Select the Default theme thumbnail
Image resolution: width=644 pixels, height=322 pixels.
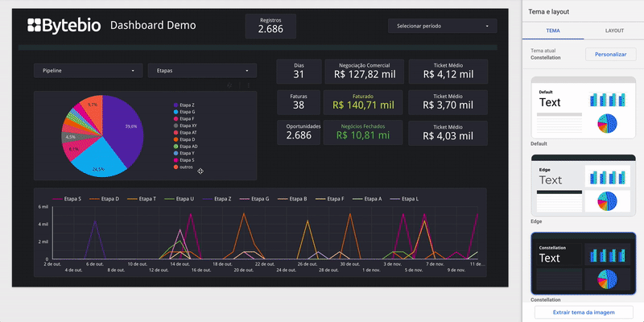(x=583, y=108)
